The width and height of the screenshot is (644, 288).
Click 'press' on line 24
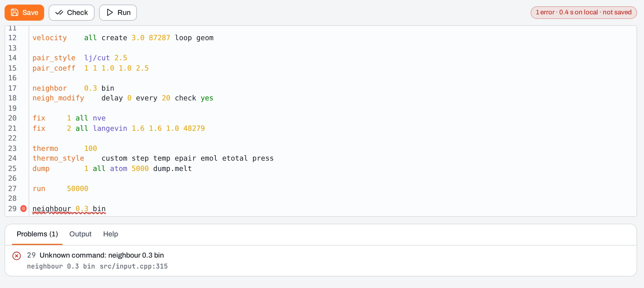click(263, 158)
